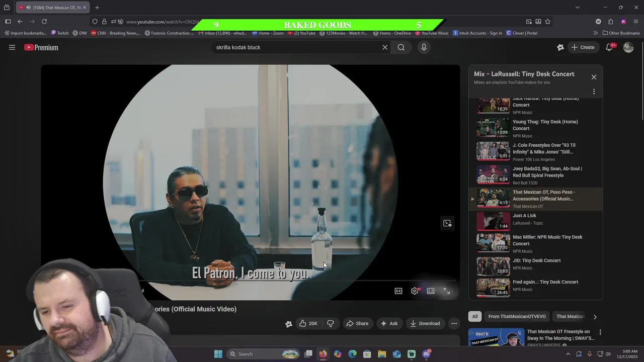
Task: Show hidden system tray icons
Action: point(568,354)
